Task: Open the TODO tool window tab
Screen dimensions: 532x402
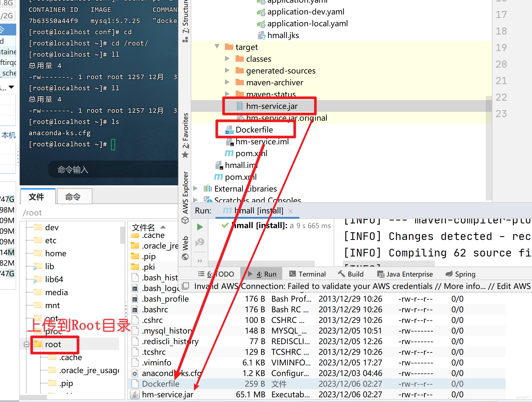Action: tap(216, 274)
